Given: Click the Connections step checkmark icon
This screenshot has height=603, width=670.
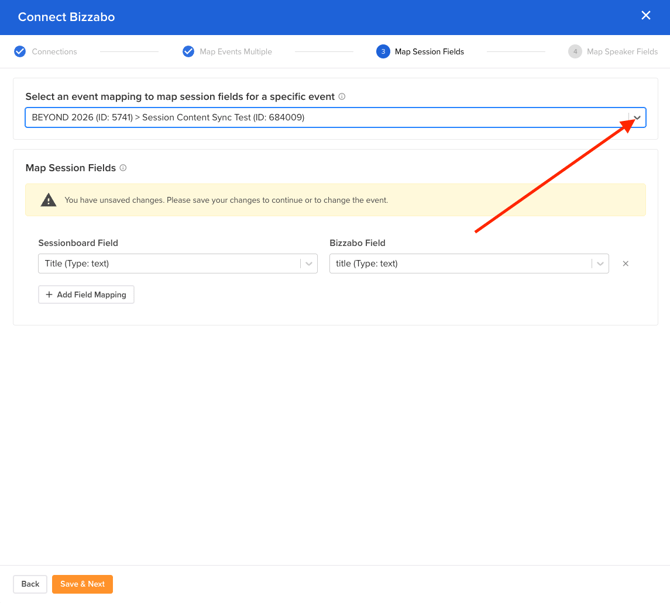Looking at the screenshot, I should [x=20, y=51].
